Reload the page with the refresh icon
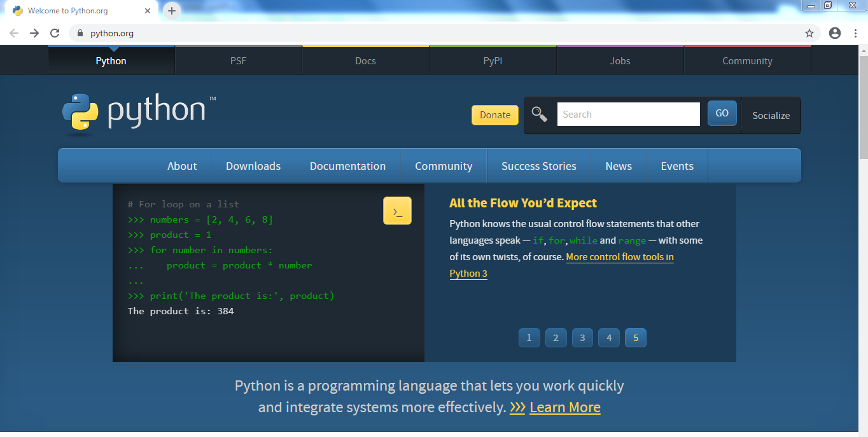The height and width of the screenshot is (437, 868). pyautogui.click(x=55, y=33)
